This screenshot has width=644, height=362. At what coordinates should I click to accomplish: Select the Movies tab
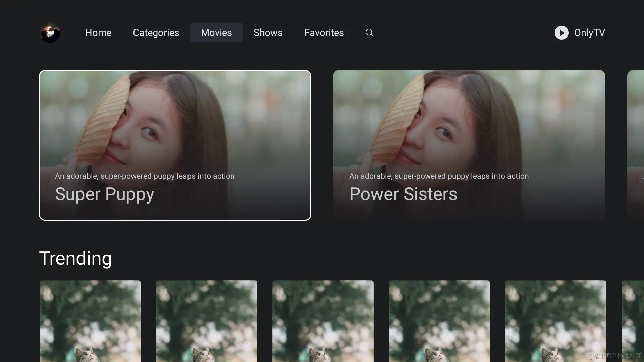216,33
